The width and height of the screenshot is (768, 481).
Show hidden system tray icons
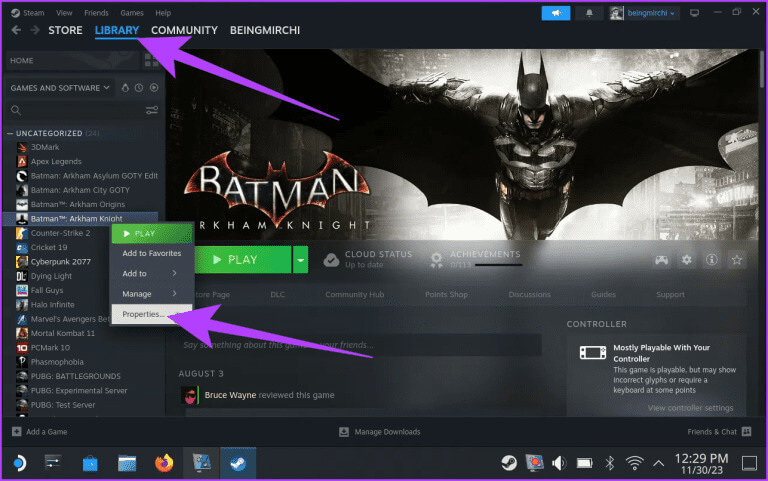(x=659, y=463)
